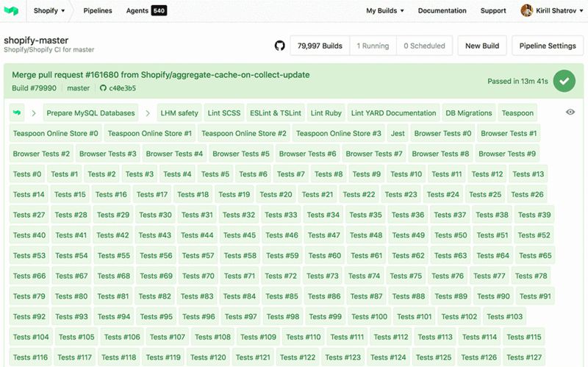Click the commit c40e3b5 GitHub link
588x367 pixels.
(x=118, y=88)
